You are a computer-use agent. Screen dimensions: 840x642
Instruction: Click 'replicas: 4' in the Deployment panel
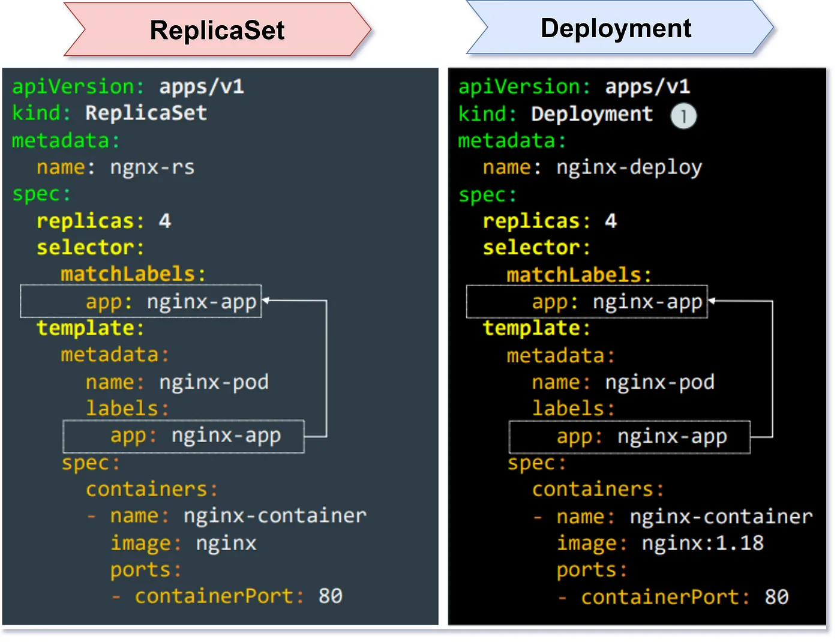tap(550, 221)
